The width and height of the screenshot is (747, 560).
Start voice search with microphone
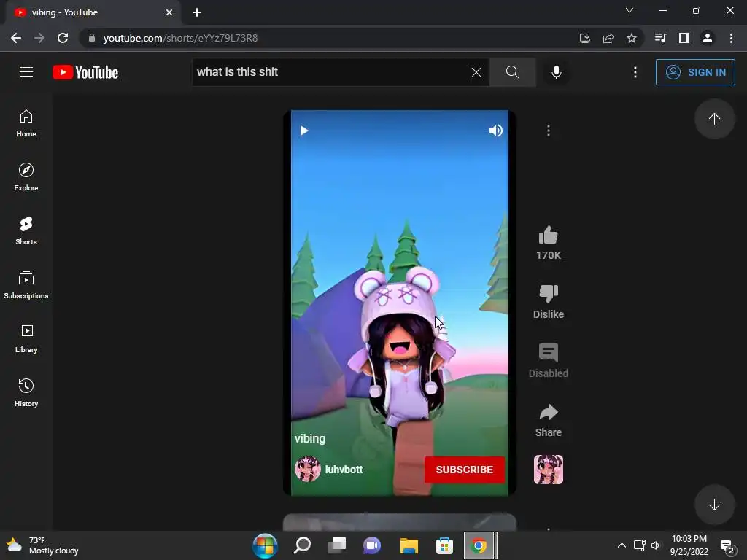point(556,72)
